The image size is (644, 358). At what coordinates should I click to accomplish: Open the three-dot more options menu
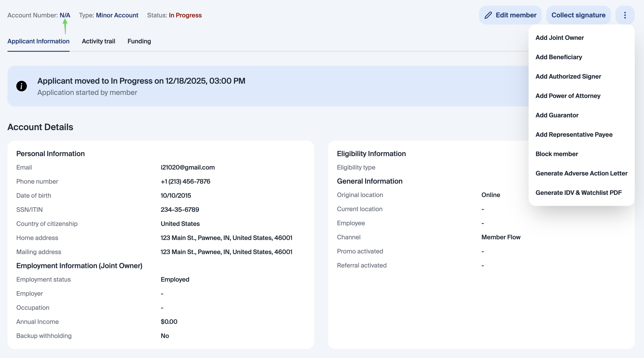(x=625, y=15)
